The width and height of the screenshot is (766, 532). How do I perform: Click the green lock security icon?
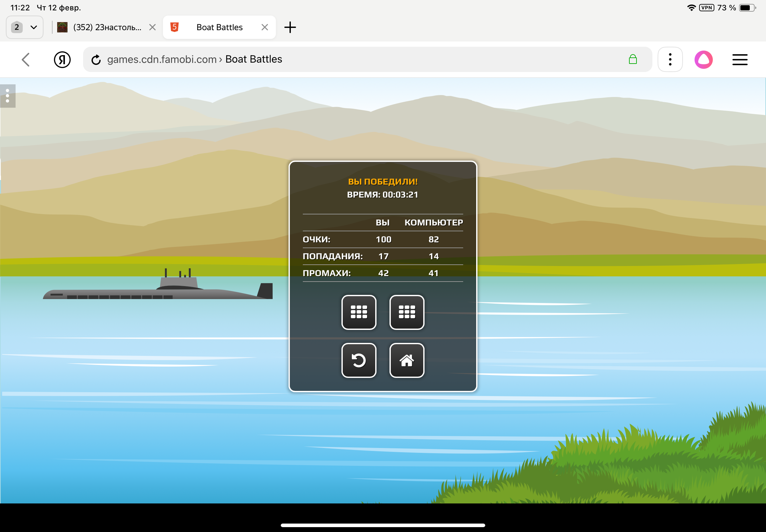tap(633, 60)
